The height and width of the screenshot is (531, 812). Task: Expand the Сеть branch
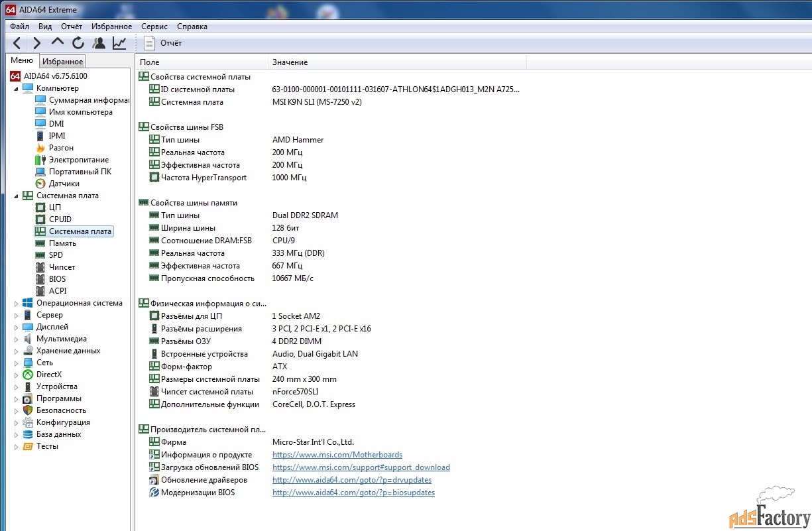coord(17,363)
